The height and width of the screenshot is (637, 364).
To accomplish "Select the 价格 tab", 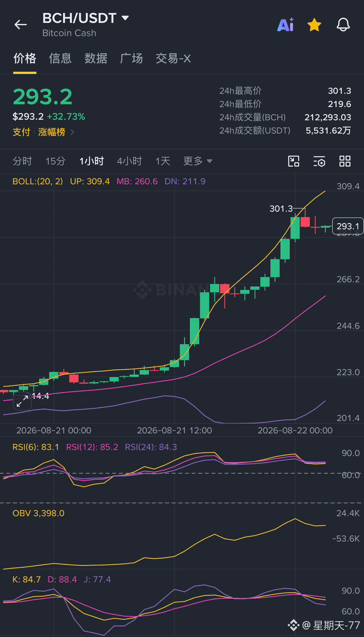I will 25,58.
